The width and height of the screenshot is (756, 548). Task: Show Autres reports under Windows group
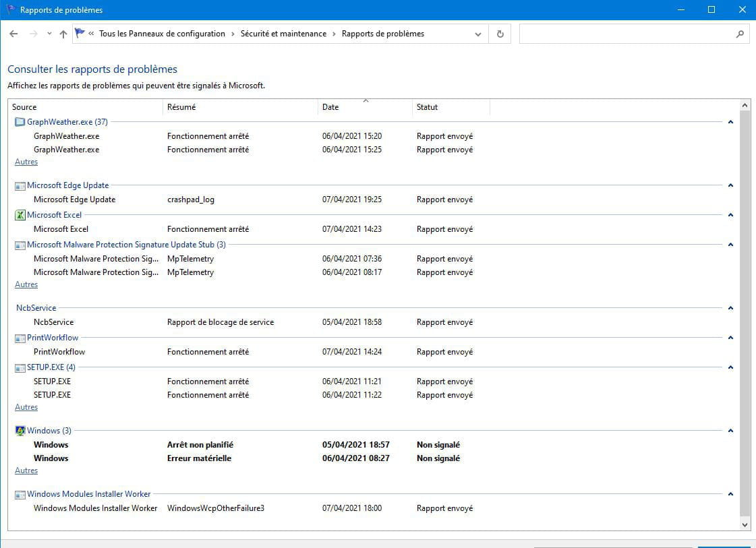(26, 470)
